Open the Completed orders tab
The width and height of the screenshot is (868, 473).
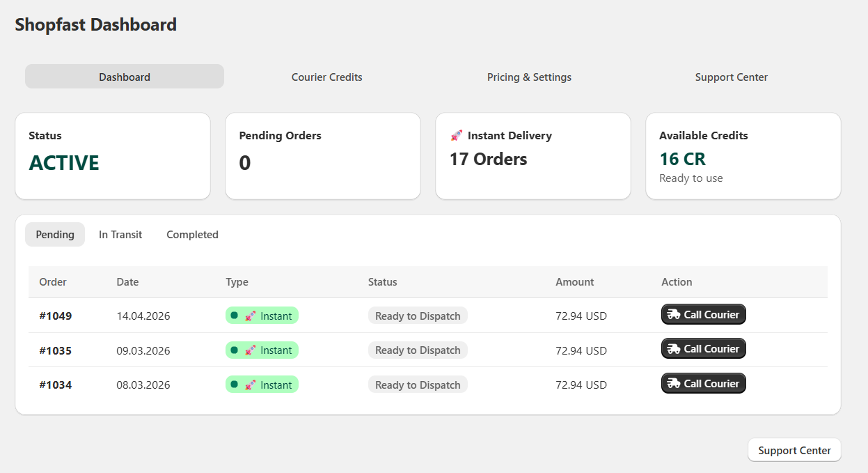point(192,234)
